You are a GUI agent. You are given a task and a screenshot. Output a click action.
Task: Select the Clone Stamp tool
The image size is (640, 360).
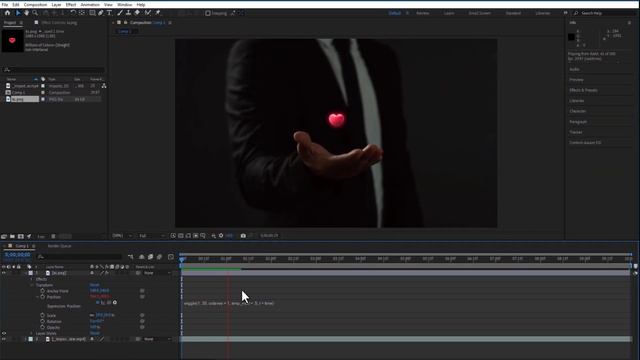click(129, 13)
